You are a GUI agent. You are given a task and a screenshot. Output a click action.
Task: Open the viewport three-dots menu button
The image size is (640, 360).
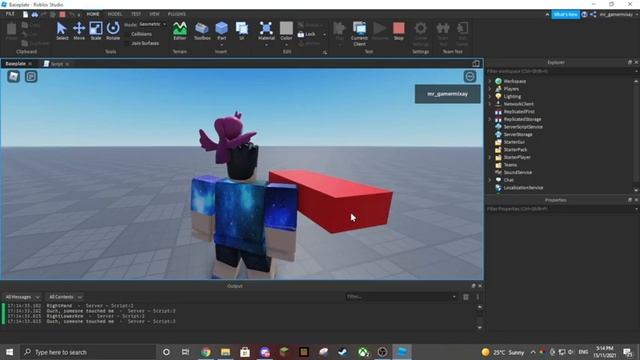(470, 76)
